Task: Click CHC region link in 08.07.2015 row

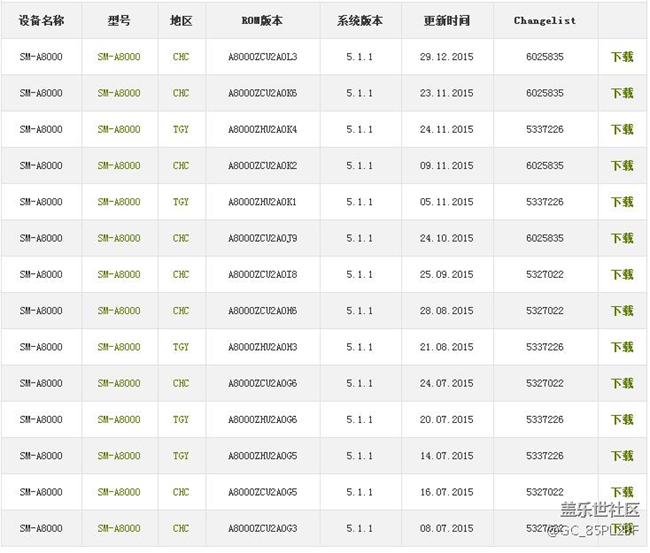Action: click(181, 528)
